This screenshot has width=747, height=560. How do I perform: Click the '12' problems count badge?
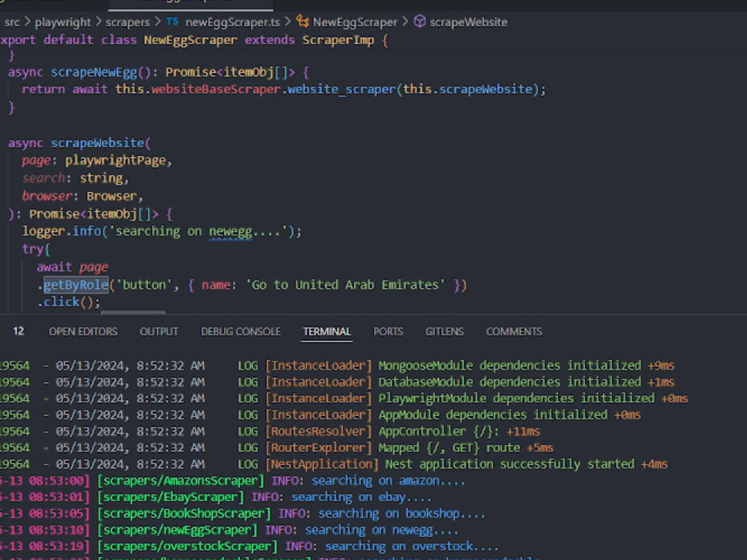pos(19,332)
